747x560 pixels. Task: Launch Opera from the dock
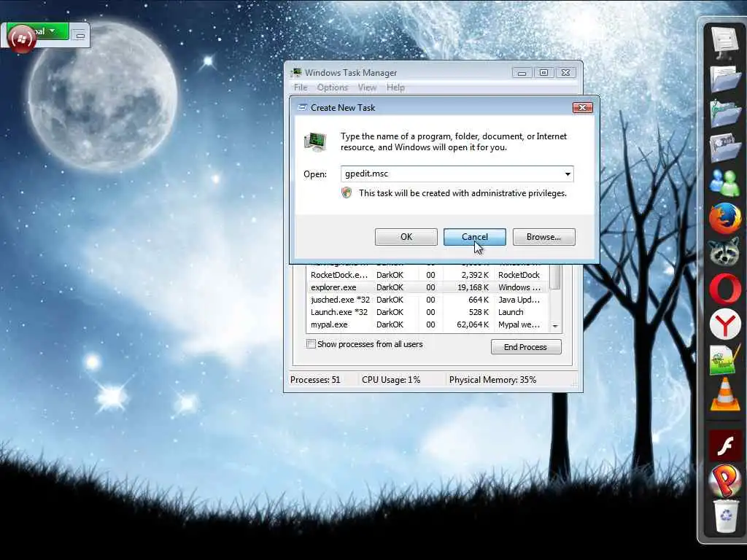click(x=724, y=289)
